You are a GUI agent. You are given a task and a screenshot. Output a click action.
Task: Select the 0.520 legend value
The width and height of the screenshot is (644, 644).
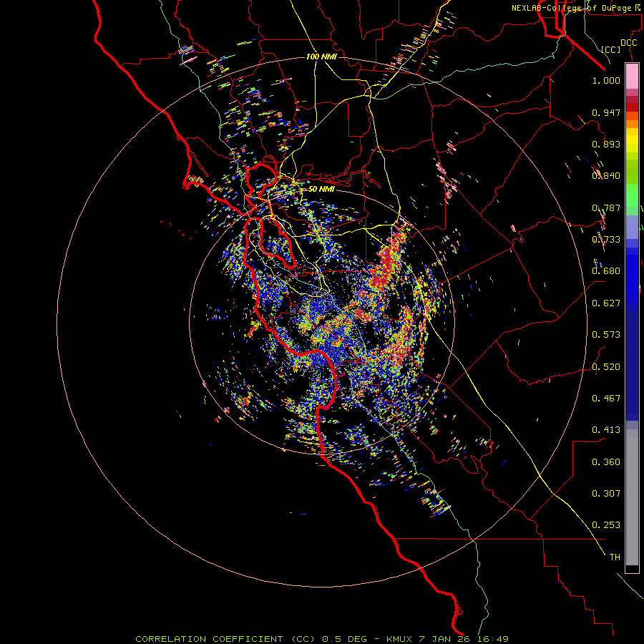click(606, 367)
